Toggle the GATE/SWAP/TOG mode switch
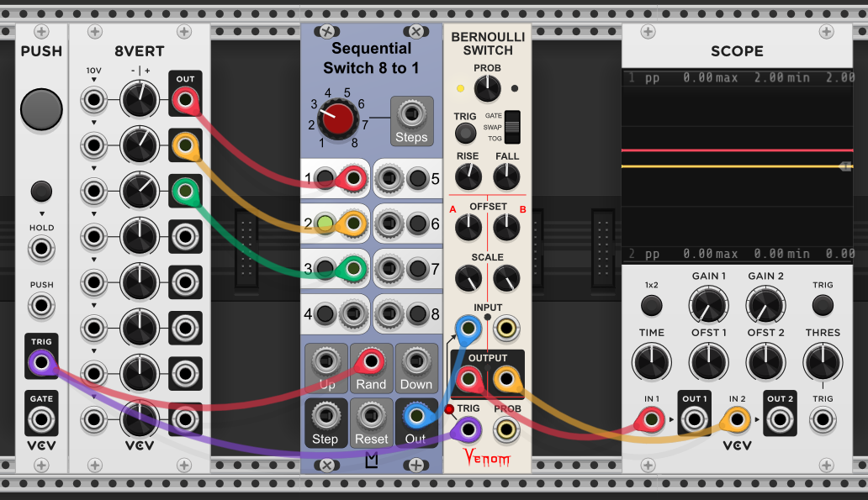The image size is (868, 500). pos(511,127)
